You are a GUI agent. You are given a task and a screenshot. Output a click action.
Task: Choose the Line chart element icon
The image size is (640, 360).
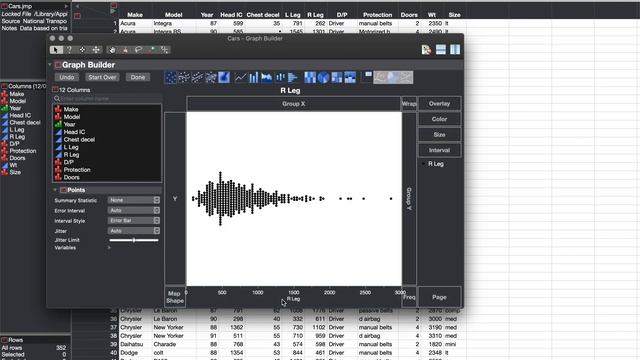click(x=240, y=77)
